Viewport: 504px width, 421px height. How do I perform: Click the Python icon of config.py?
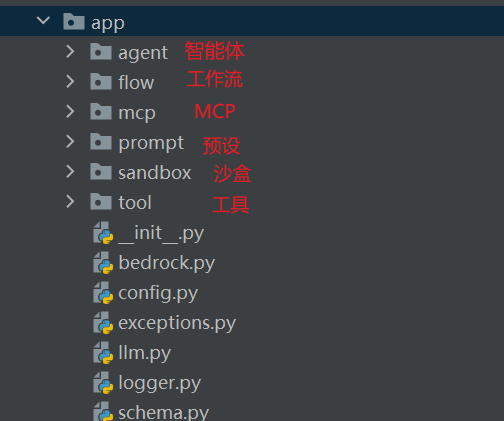point(103,293)
